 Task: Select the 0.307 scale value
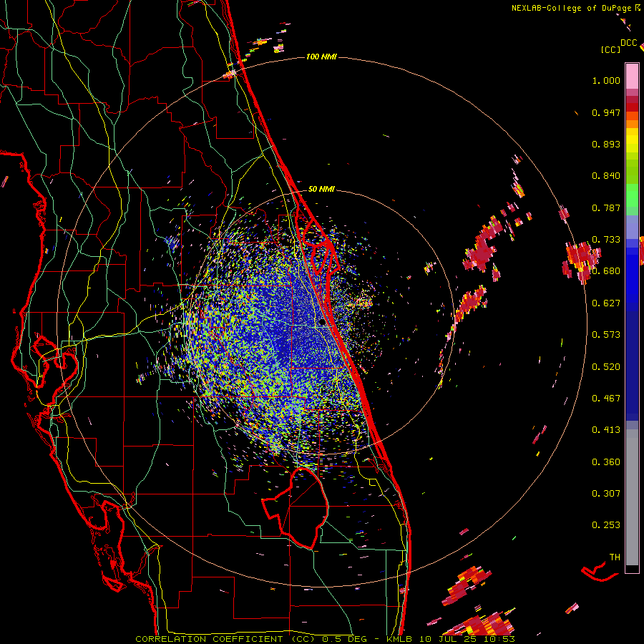coord(606,494)
